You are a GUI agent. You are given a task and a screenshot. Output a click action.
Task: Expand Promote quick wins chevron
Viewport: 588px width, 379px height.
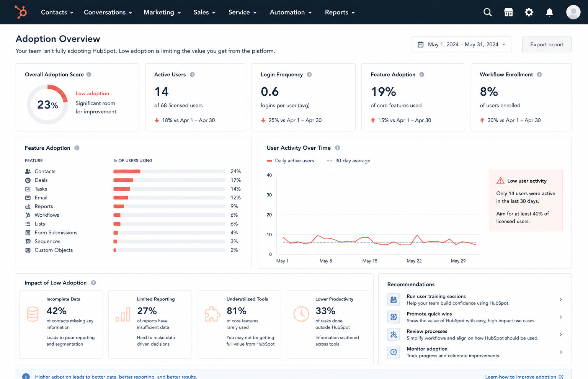561,317
